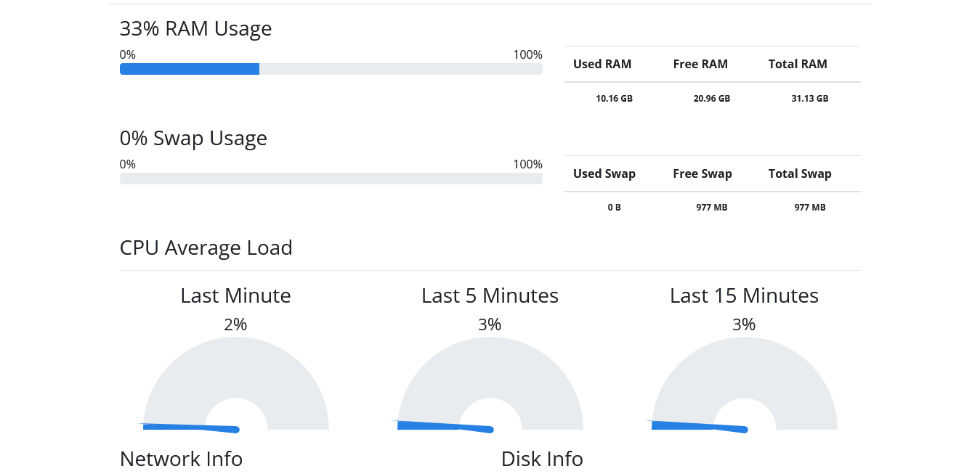Click the Last 5 Minutes CPU gauge
The height and width of the screenshot is (474, 980).
coord(490,385)
